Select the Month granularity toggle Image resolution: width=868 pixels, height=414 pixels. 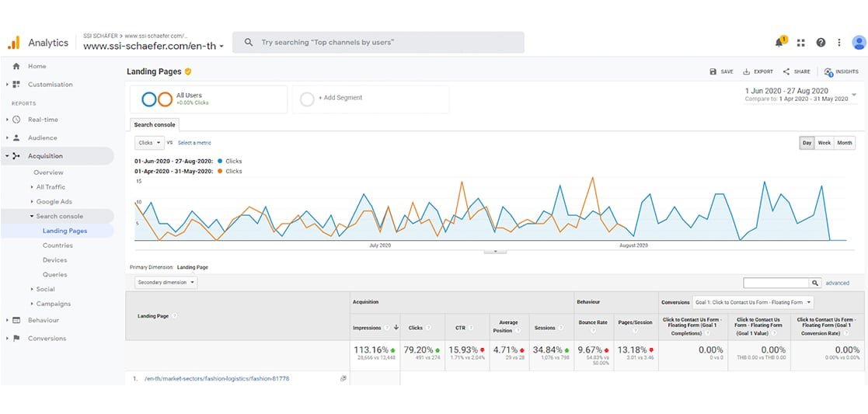pos(844,143)
